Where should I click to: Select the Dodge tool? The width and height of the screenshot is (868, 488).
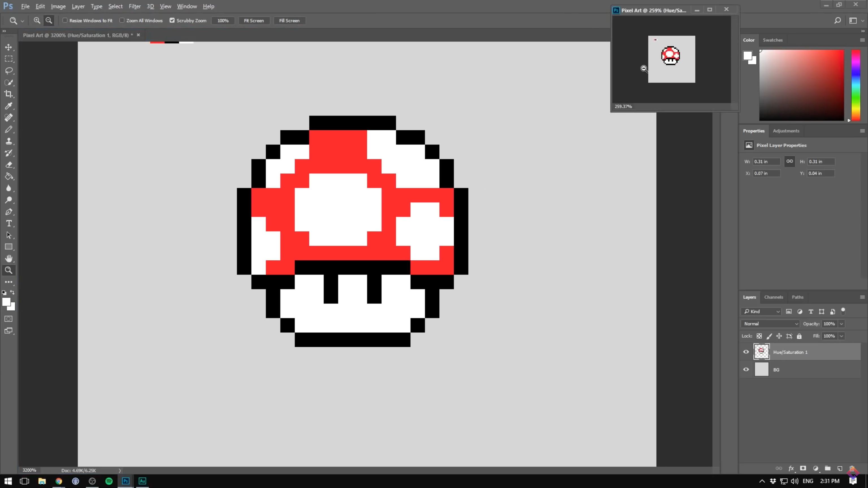click(9, 200)
